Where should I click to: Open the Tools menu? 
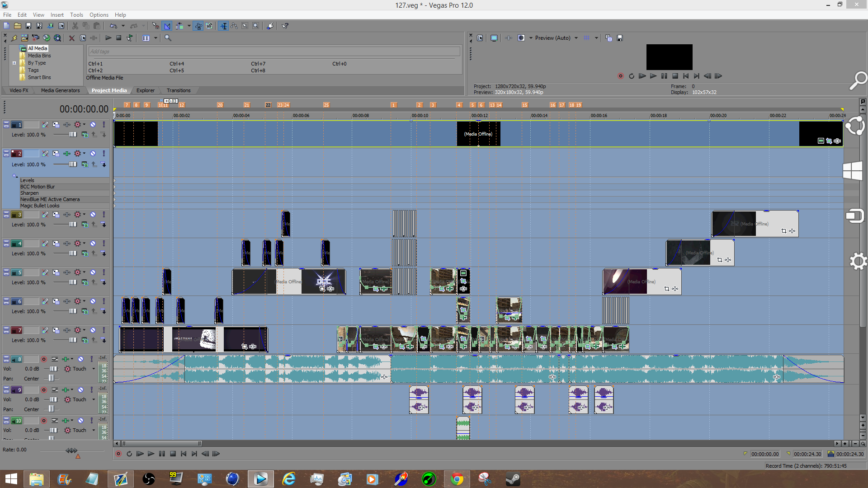pyautogui.click(x=76, y=15)
